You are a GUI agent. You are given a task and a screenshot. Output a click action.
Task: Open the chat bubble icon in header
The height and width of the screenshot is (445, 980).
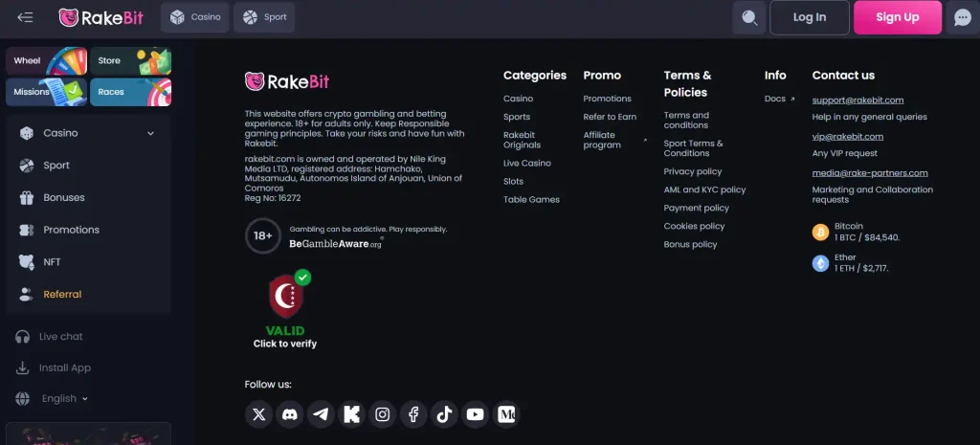[963, 17]
